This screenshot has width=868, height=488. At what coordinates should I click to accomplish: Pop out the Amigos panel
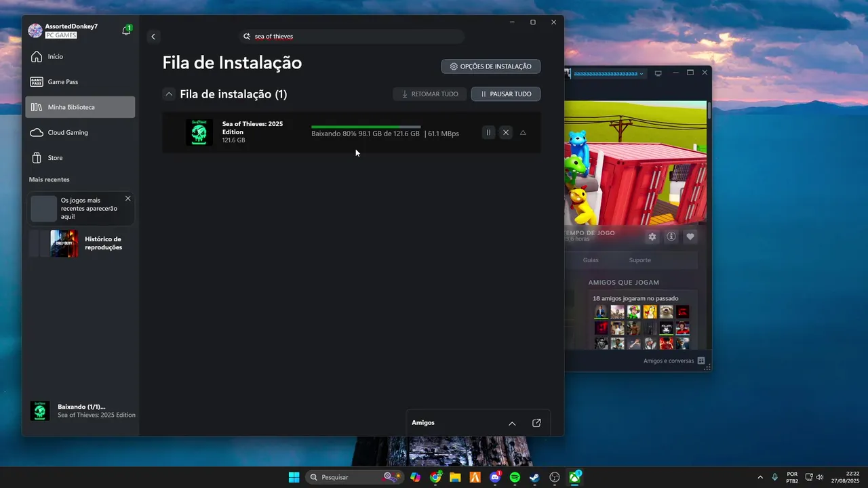click(536, 423)
